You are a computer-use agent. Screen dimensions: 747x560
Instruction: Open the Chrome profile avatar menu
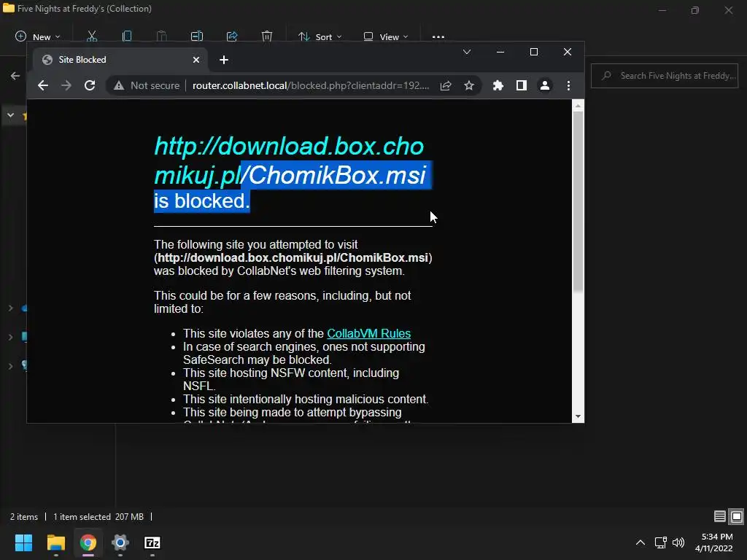[544, 86]
